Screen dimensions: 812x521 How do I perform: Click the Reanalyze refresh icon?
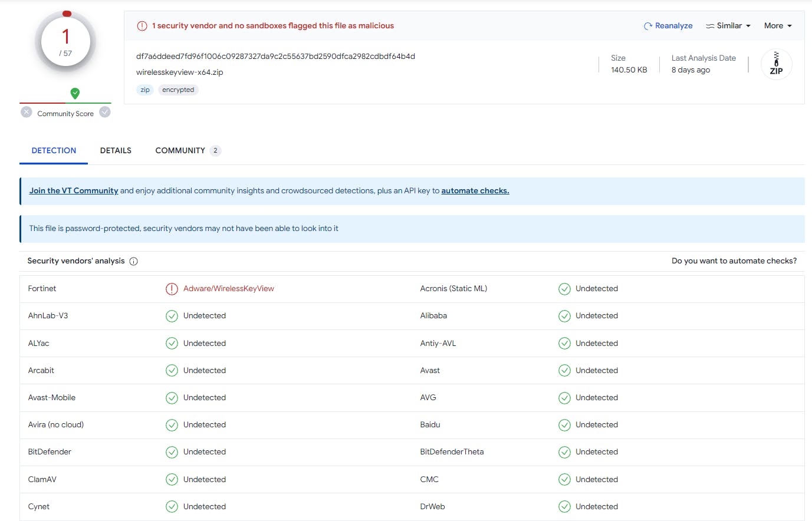click(648, 26)
